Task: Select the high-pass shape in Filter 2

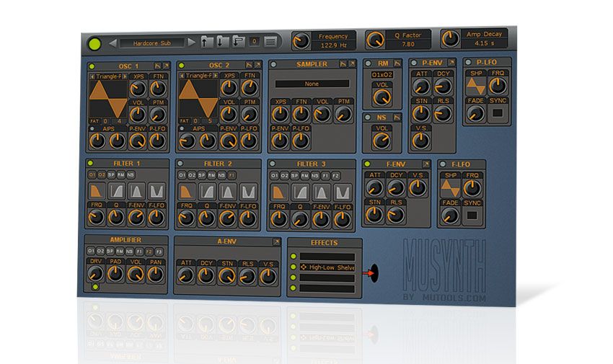Action: click(207, 192)
